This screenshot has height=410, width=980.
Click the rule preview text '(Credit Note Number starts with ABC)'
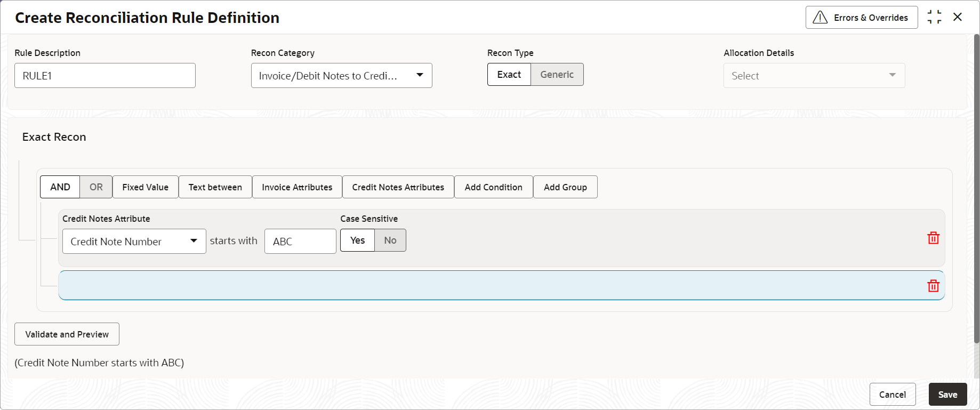[x=99, y=363]
